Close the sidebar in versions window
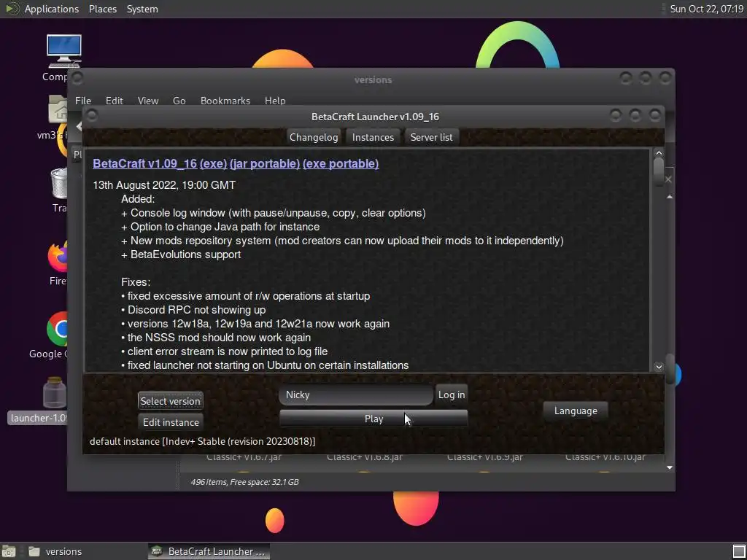 (x=668, y=179)
